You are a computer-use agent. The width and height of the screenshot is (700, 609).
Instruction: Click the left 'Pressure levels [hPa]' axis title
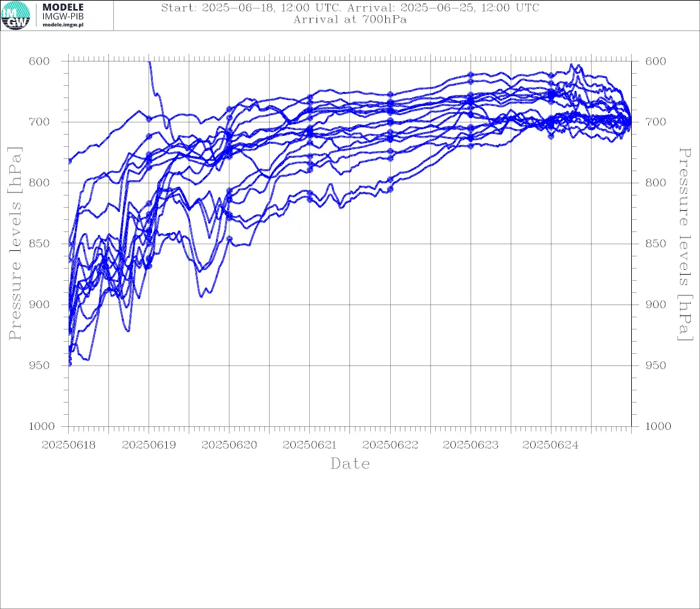[x=15, y=244]
